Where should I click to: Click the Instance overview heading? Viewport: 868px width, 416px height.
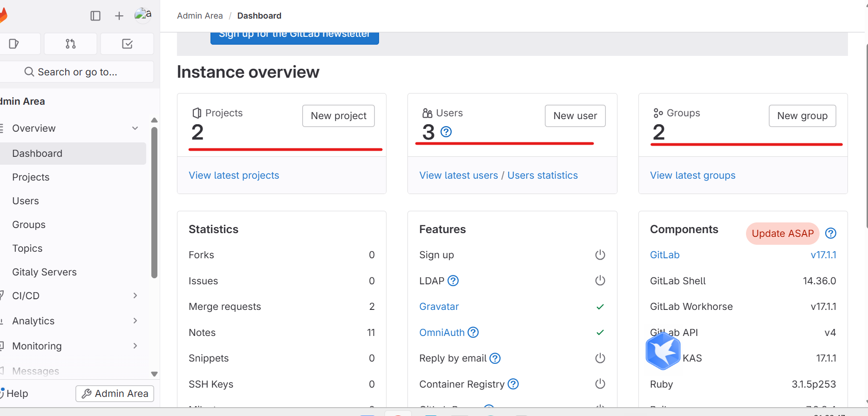248,72
